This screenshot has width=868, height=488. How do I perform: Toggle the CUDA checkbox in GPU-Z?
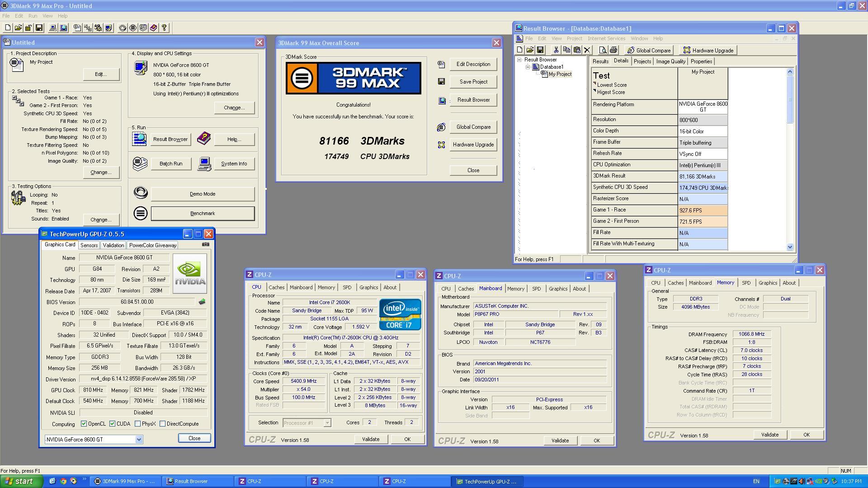click(x=112, y=424)
